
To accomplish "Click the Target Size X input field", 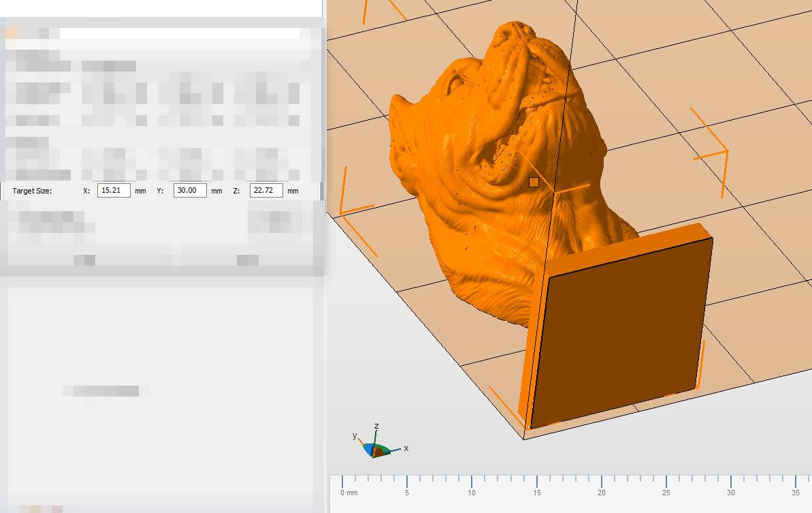I will 114,191.
